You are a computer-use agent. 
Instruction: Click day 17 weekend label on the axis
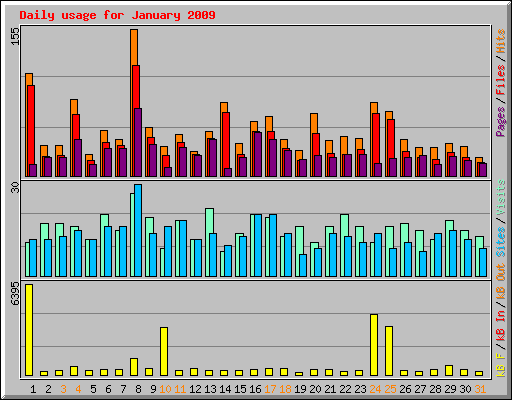[x=270, y=389]
